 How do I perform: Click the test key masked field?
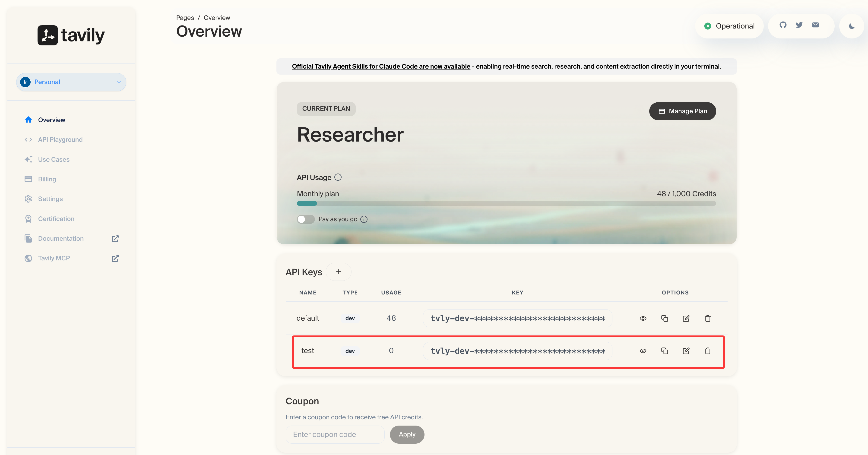(518, 351)
